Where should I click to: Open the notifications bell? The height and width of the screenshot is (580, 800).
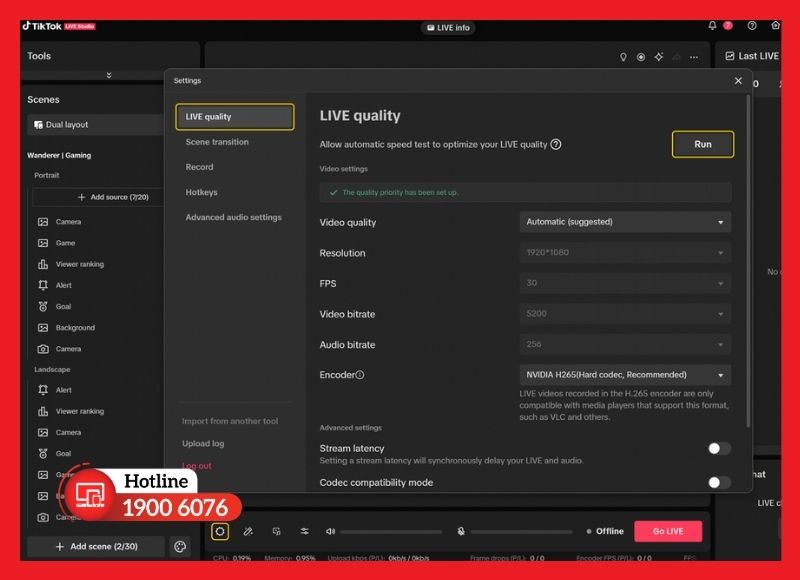[x=712, y=26]
